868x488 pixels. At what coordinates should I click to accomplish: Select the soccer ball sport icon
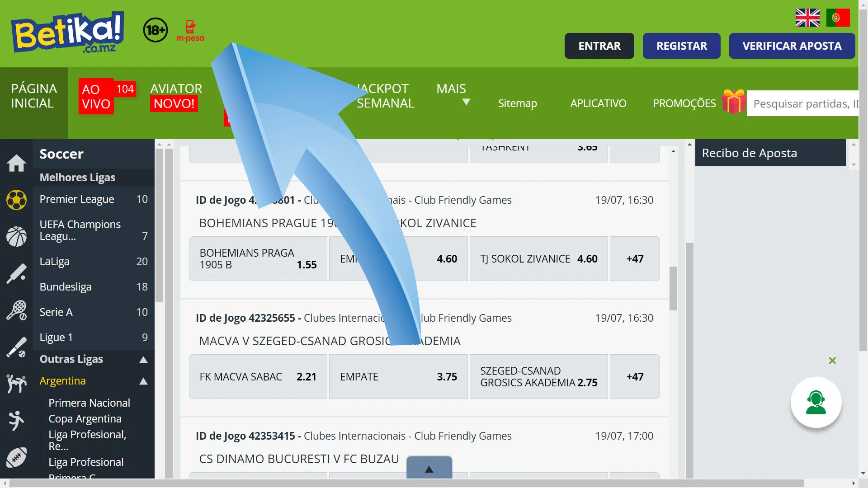pos(16,200)
